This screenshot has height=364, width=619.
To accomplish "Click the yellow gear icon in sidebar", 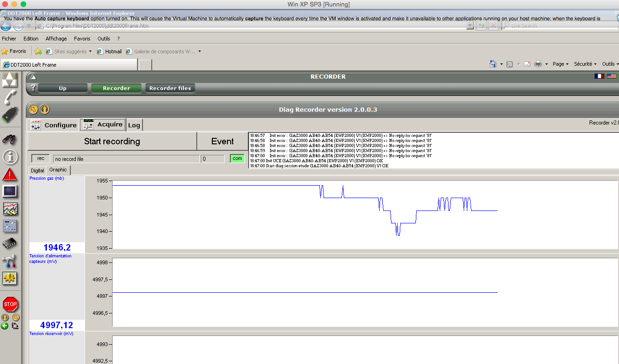I will (x=10, y=278).
